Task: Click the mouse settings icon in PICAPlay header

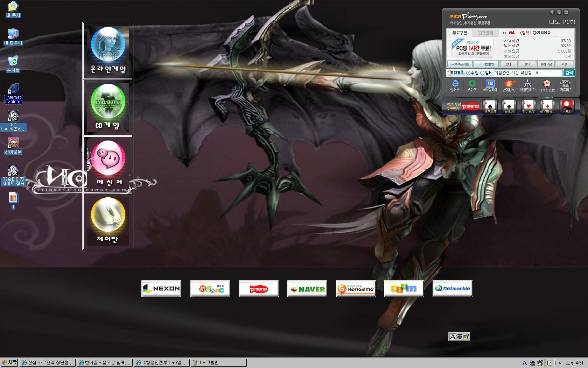Action: (559, 12)
